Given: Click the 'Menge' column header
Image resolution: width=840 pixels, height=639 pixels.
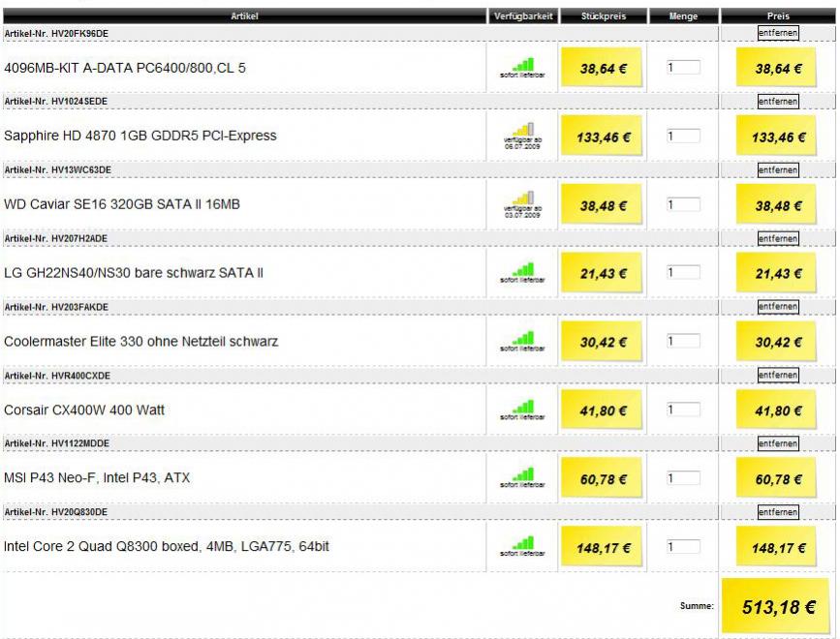Looking at the screenshot, I should click(x=683, y=16).
